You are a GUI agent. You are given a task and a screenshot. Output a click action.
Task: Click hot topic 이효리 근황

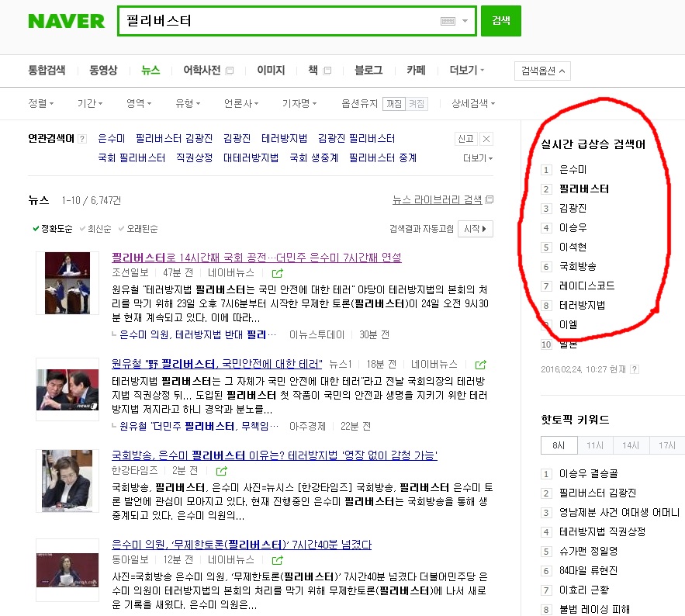584,590
